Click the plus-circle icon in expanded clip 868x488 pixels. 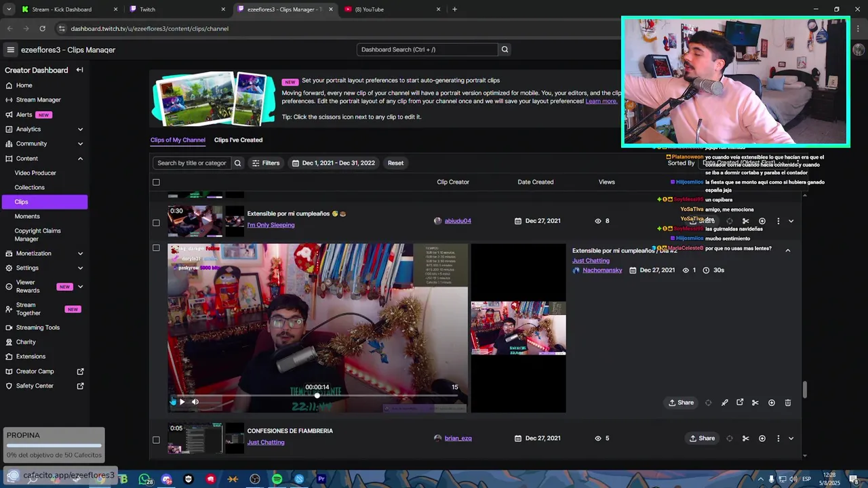pyautogui.click(x=772, y=403)
